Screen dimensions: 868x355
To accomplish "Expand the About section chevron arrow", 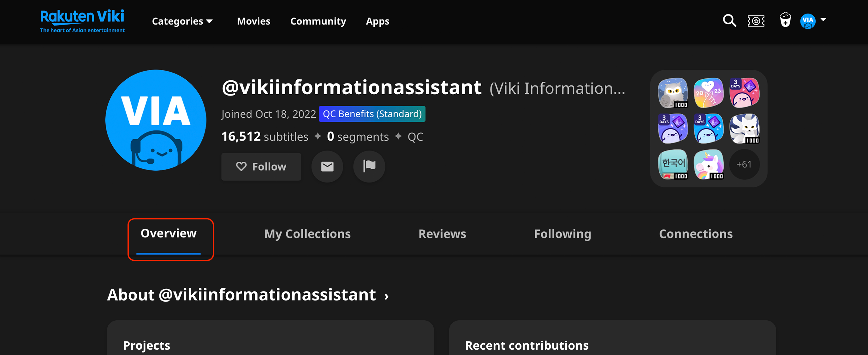I will (386, 296).
